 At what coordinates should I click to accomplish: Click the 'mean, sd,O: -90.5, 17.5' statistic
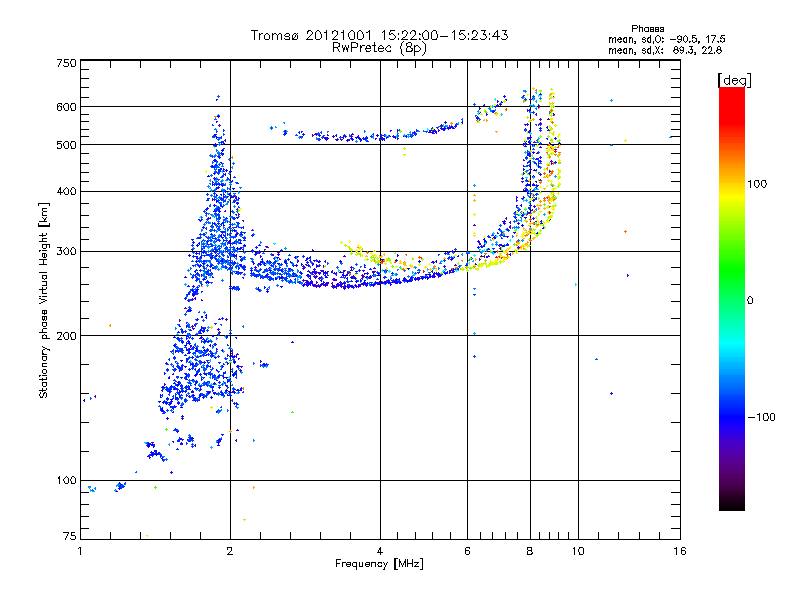pyautogui.click(x=667, y=40)
